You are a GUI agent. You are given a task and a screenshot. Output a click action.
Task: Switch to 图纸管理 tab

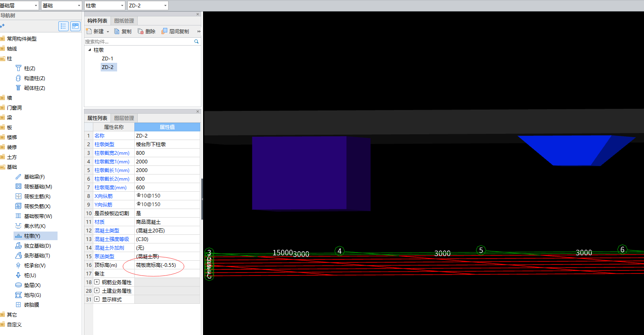tap(124, 21)
